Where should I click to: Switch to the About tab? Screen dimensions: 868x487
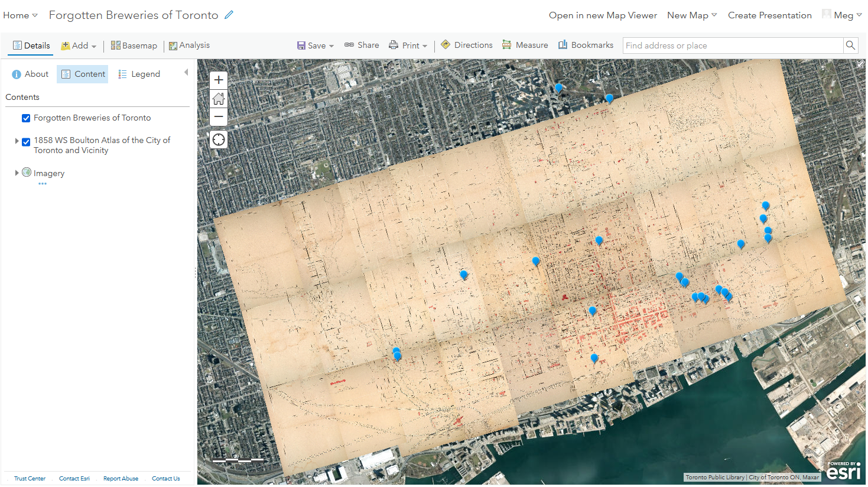(30, 74)
